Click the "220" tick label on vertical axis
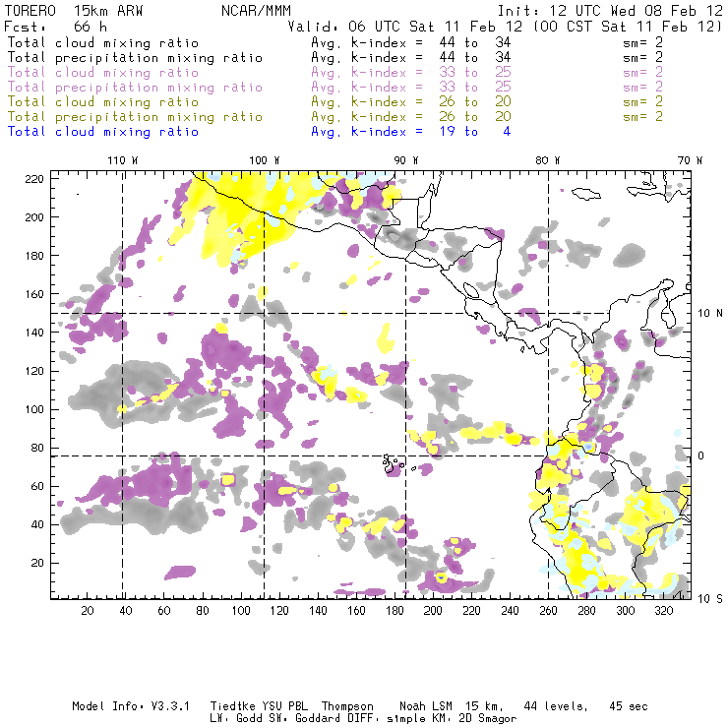Screen dimensions: 728x728 click(x=33, y=179)
